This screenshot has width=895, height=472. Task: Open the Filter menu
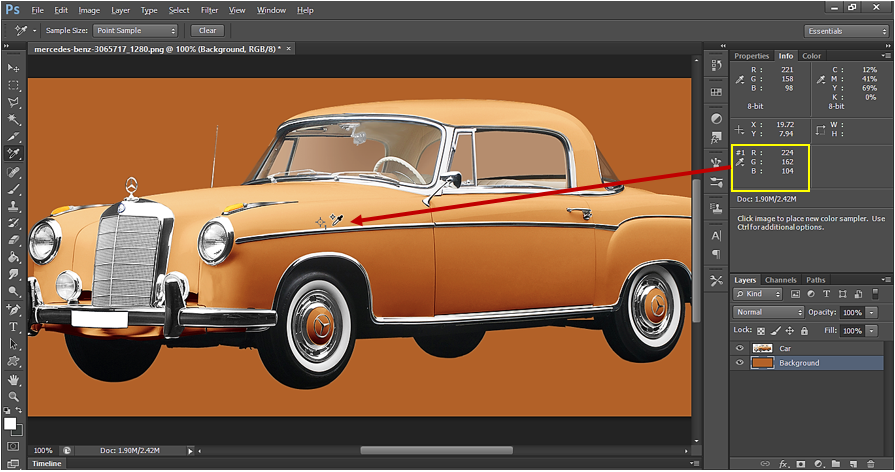coord(209,10)
